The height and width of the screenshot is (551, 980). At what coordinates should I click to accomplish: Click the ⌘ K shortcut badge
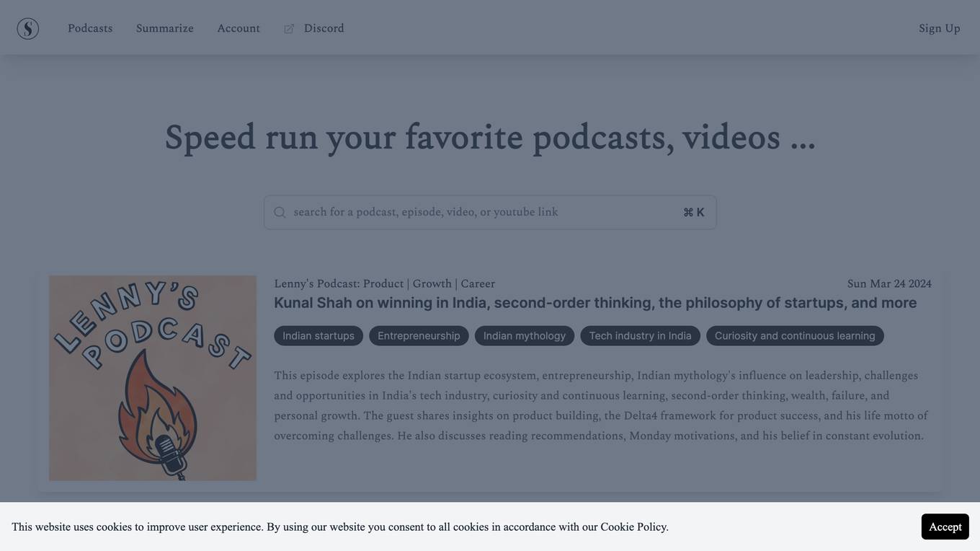pos(693,213)
